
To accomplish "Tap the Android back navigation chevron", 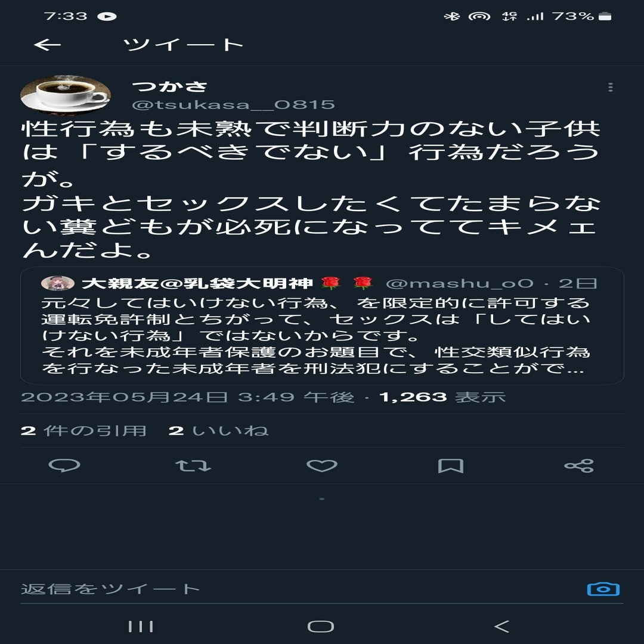I will 502,626.
